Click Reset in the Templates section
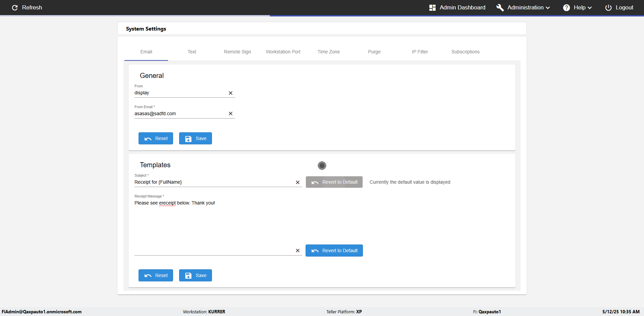 156,275
